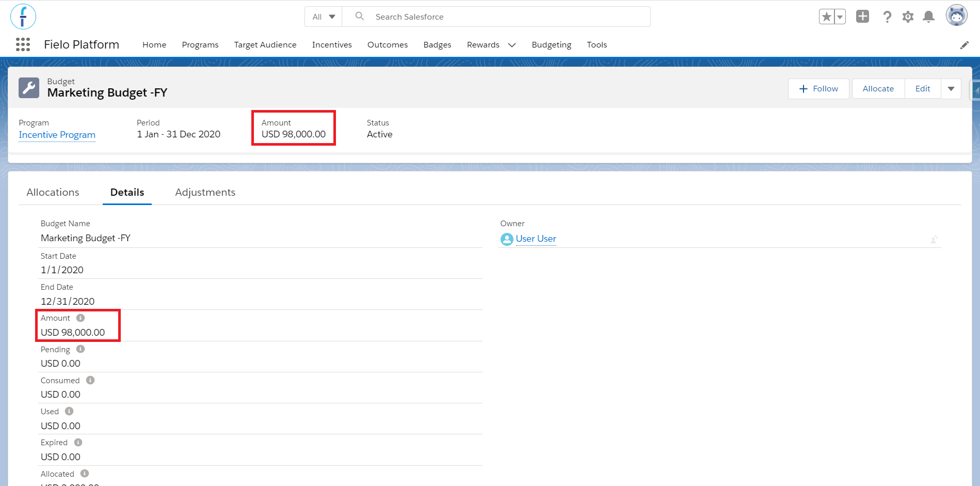
Task: Click the Allocate button
Action: click(x=878, y=89)
